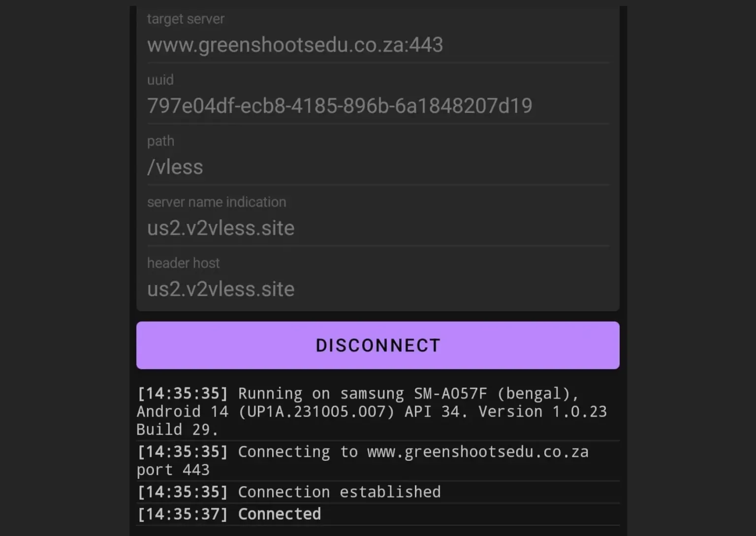
Task: Click the uuid label
Action: (x=160, y=80)
